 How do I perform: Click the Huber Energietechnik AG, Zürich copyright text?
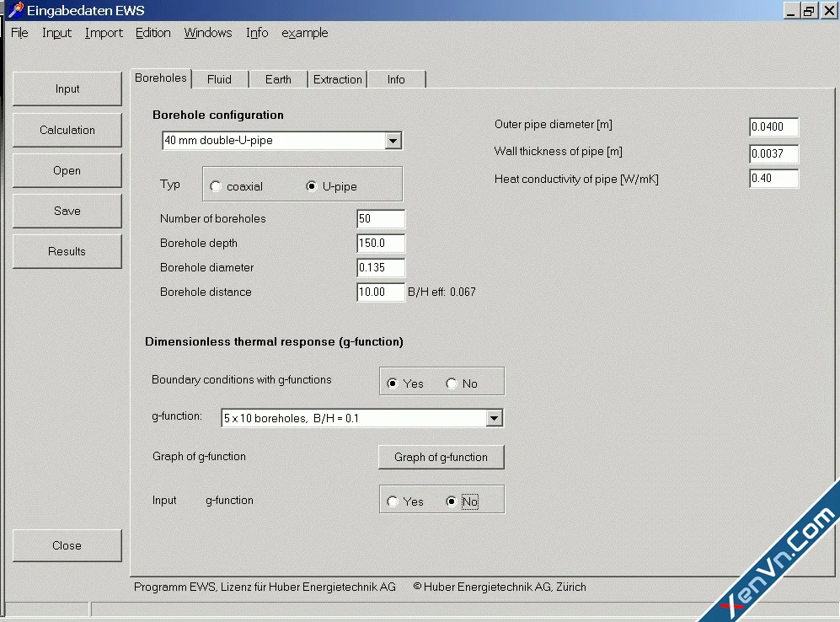point(500,587)
